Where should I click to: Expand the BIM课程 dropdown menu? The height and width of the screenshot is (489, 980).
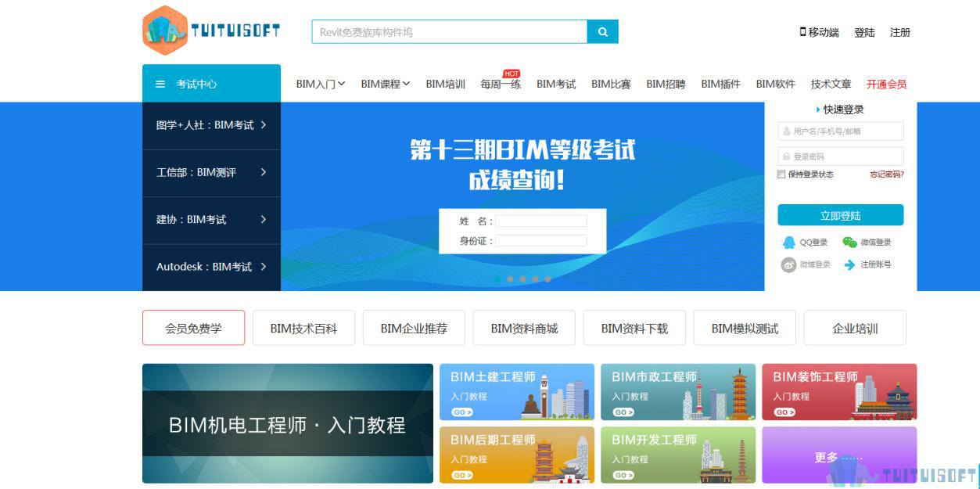click(386, 84)
